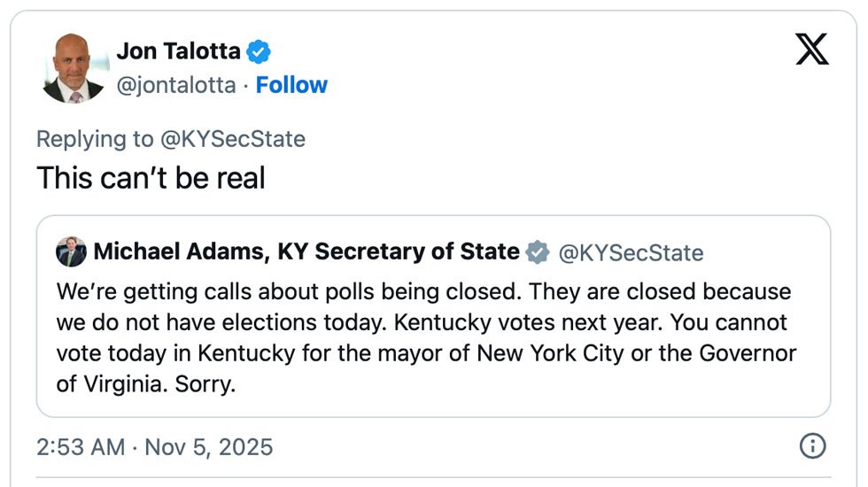Click Jon Talotta's blue verified badge

tap(258, 51)
